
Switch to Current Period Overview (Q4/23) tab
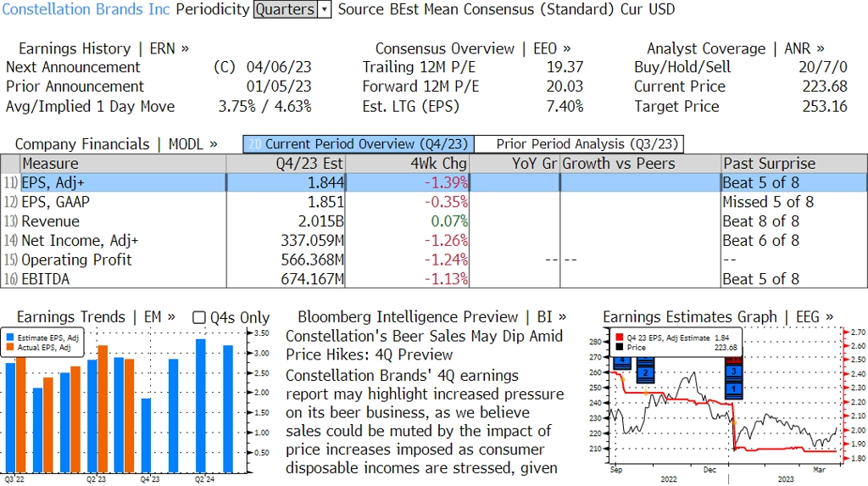[359, 144]
